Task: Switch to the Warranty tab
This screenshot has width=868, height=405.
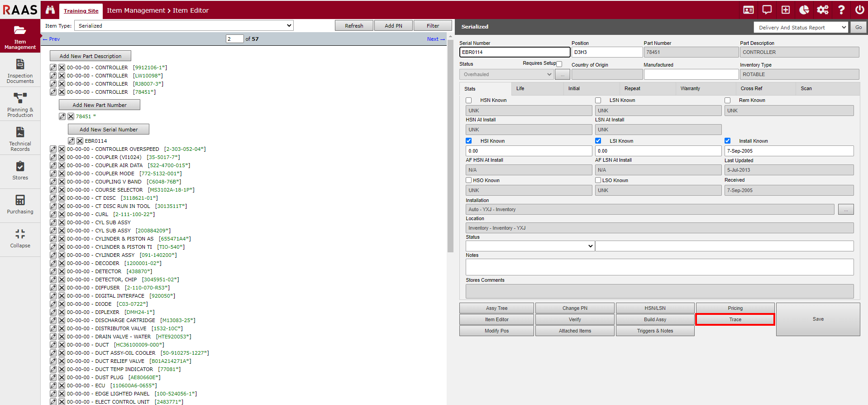Action: 690,89
